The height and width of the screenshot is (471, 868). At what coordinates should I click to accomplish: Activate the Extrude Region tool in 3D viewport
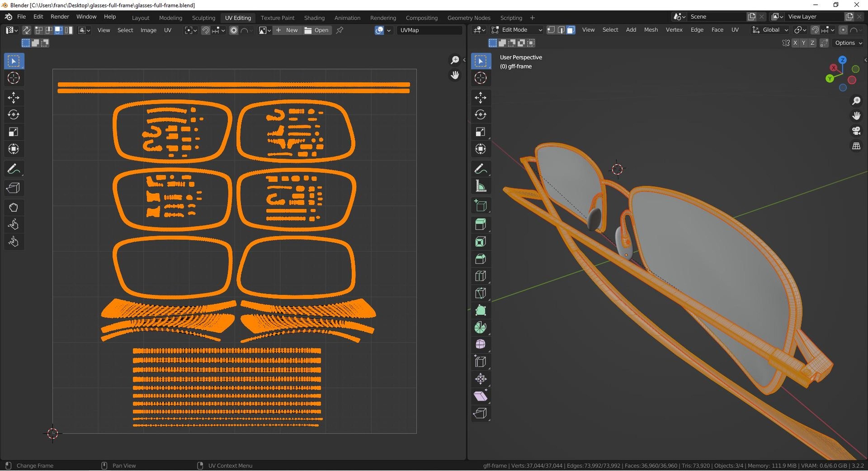[x=481, y=224]
